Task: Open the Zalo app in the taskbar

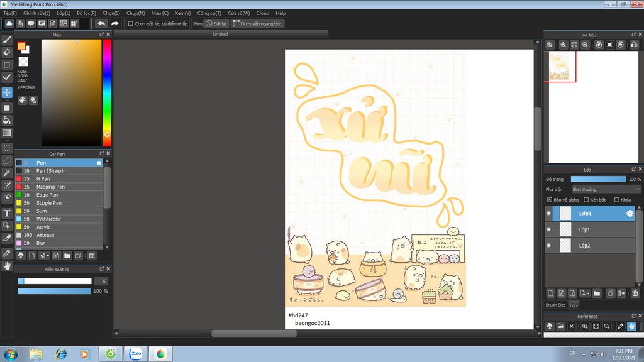Action: click(136, 353)
